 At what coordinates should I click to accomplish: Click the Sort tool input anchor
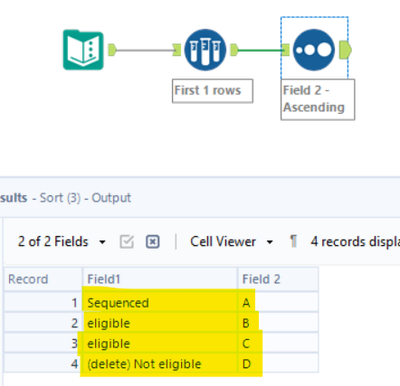click(285, 50)
